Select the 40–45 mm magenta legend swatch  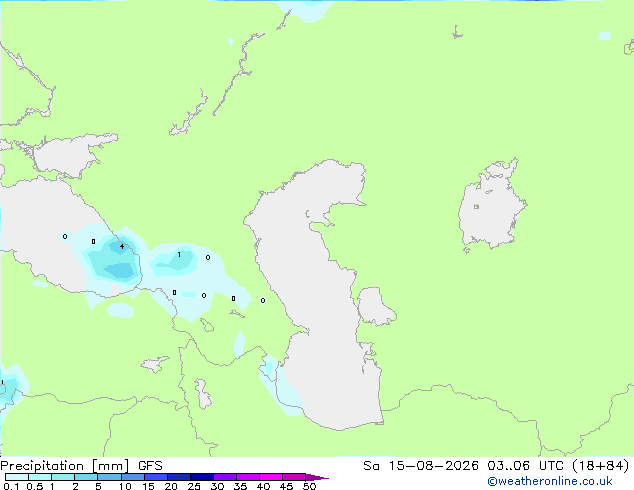pos(271,477)
